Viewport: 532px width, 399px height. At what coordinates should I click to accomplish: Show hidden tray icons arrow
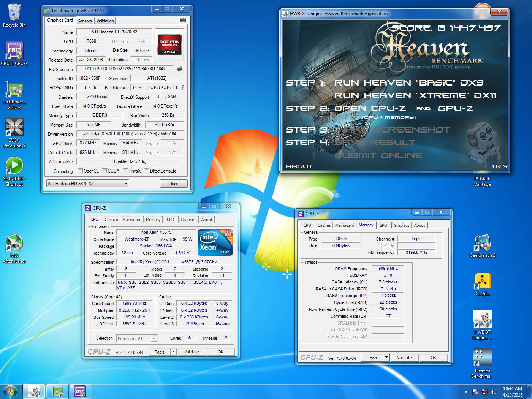[x=466, y=392]
